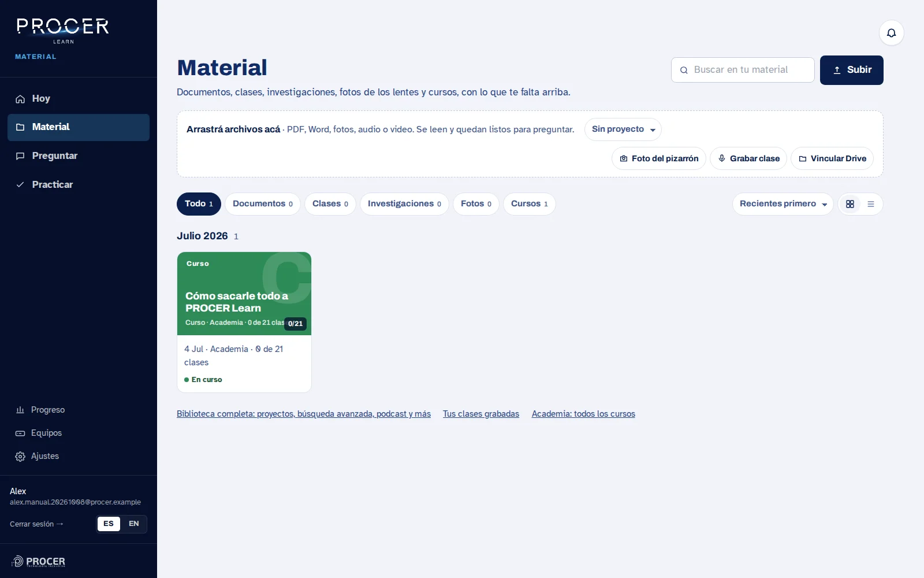924x578 pixels.
Task: Click the PROCER footer logo
Action: click(39, 561)
